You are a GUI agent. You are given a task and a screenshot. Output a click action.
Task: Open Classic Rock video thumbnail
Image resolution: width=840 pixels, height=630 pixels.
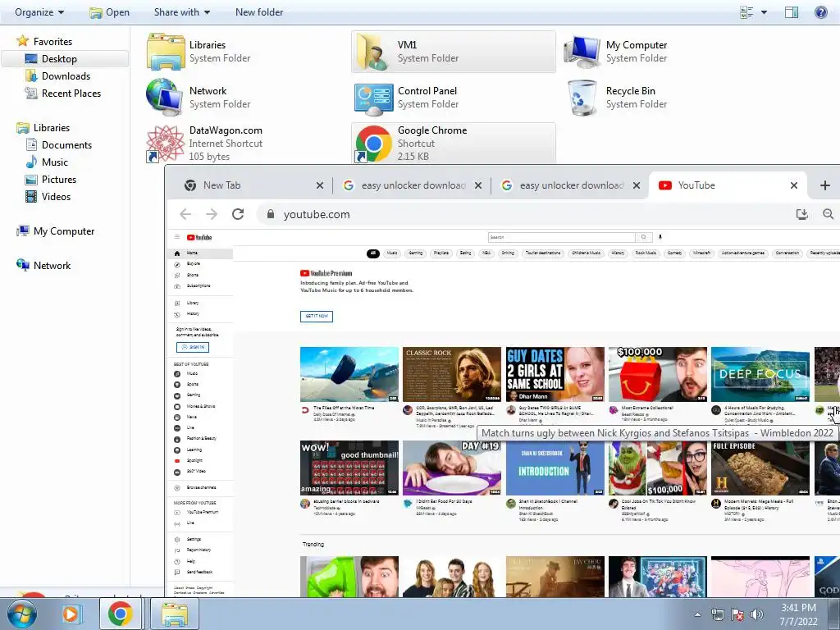tap(452, 374)
